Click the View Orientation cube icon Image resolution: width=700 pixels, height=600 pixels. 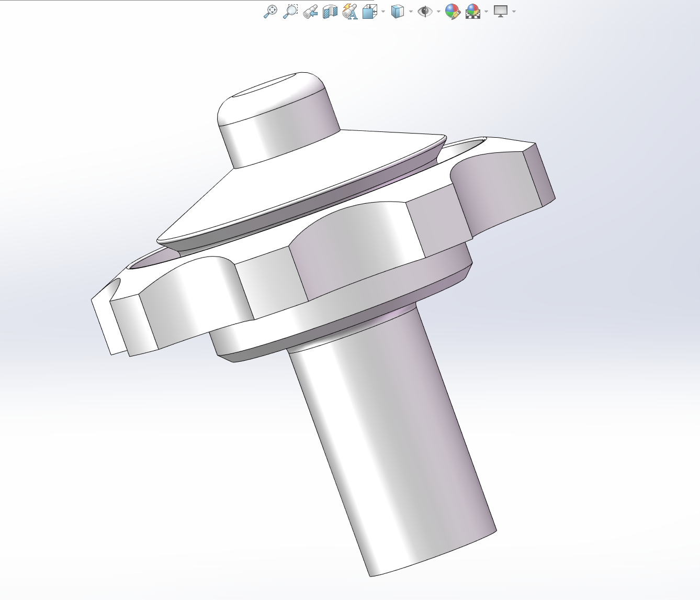point(369,12)
